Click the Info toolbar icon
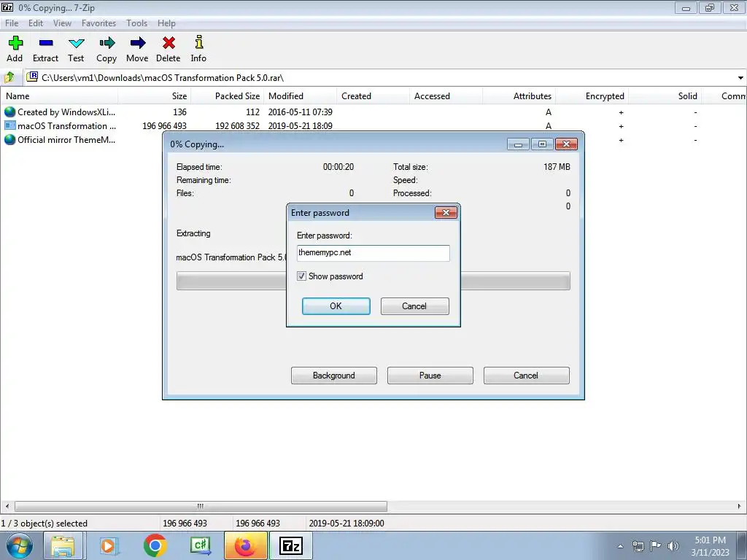The height and width of the screenshot is (560, 747). (x=199, y=43)
